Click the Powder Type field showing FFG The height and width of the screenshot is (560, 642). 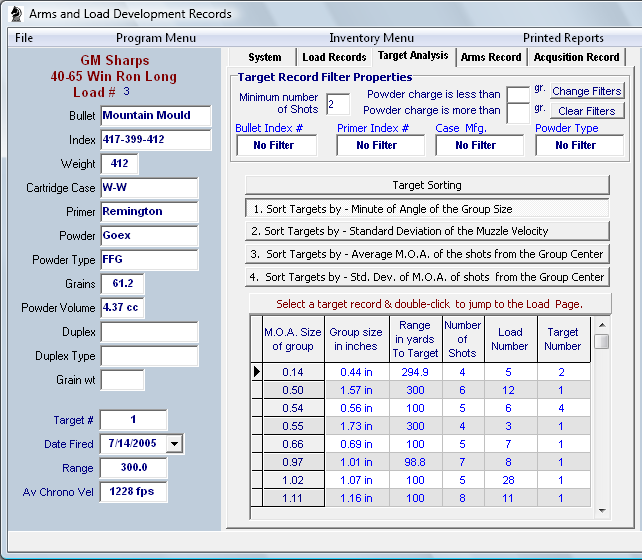(x=149, y=260)
